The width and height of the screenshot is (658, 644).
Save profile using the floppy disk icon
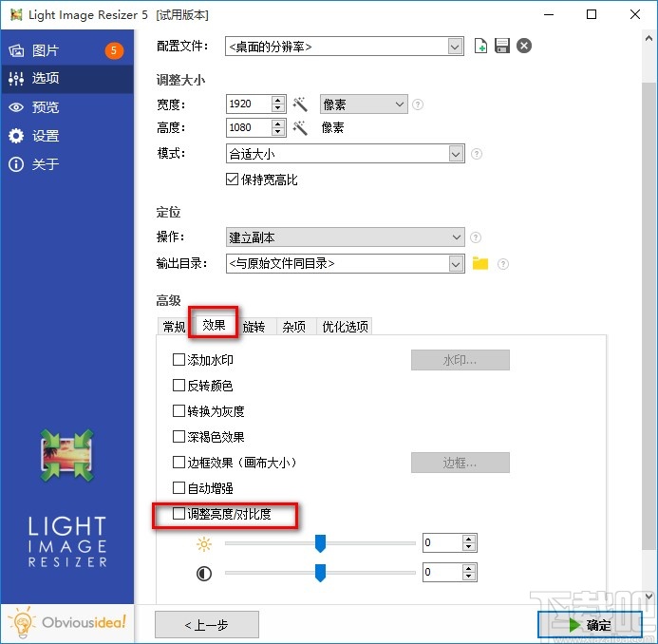click(x=502, y=46)
